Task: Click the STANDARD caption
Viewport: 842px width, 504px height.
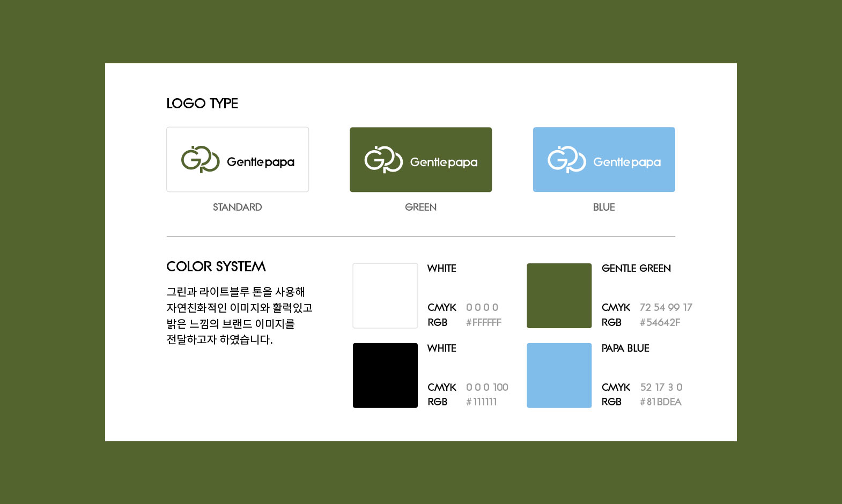Action: 238,207
